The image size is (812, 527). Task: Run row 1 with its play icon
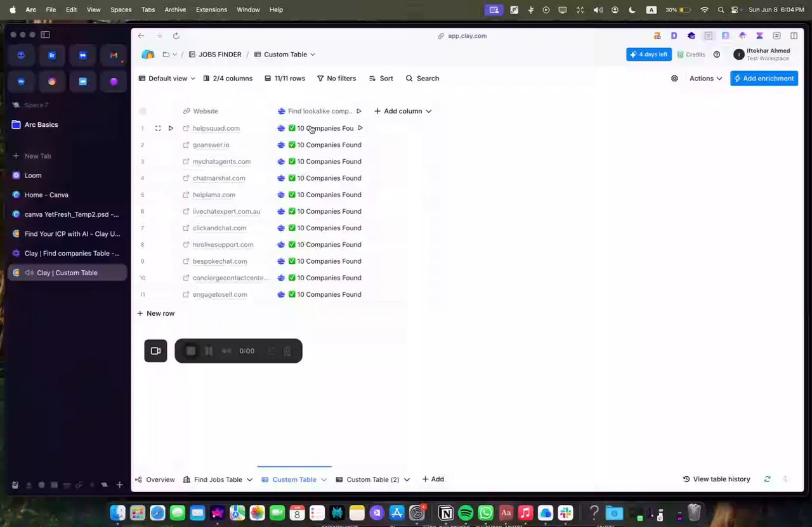171,128
